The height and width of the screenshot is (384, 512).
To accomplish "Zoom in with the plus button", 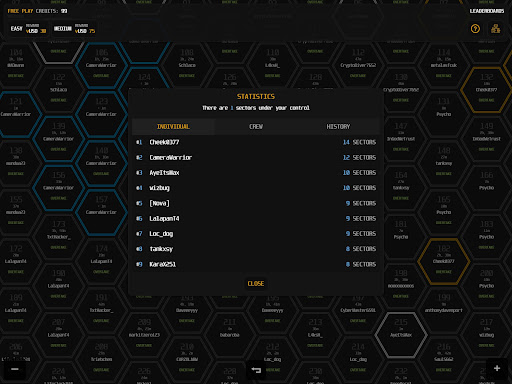I will click(497, 368).
